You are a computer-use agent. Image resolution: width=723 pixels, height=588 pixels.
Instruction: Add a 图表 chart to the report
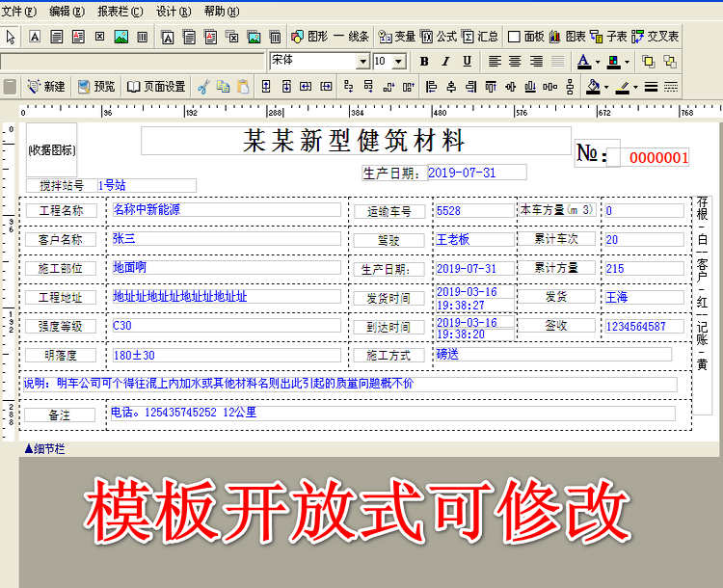pyautogui.click(x=567, y=37)
